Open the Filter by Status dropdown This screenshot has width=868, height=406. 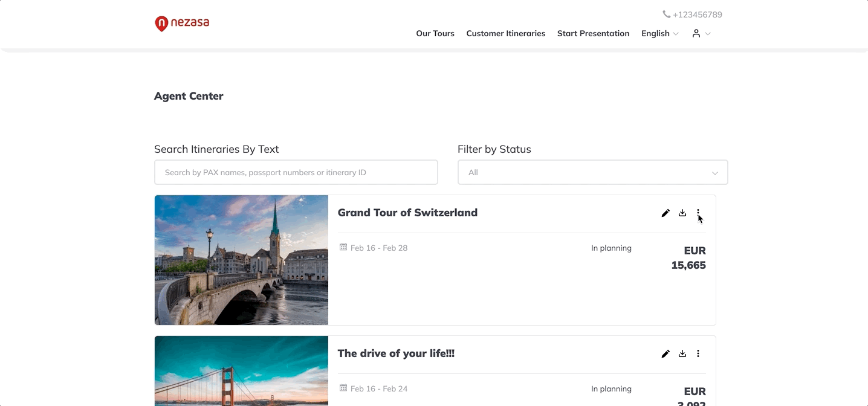click(592, 172)
